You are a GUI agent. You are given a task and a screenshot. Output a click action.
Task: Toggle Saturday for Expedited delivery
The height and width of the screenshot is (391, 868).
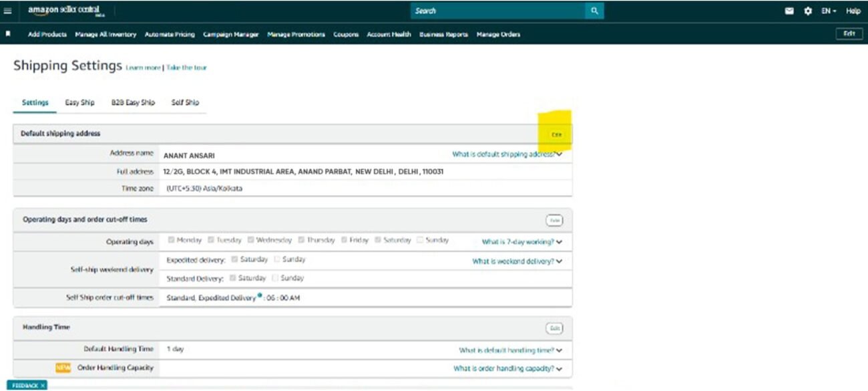pyautogui.click(x=234, y=259)
